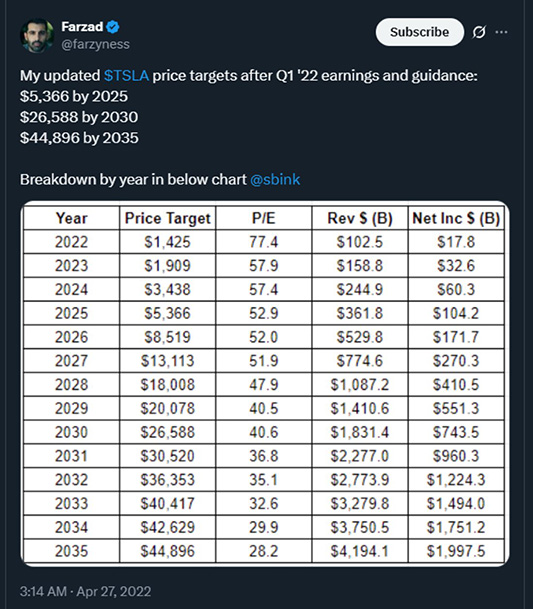Click the 2035 price target $44,896 cell
Viewport: 533px width, 609px height.
click(x=168, y=551)
